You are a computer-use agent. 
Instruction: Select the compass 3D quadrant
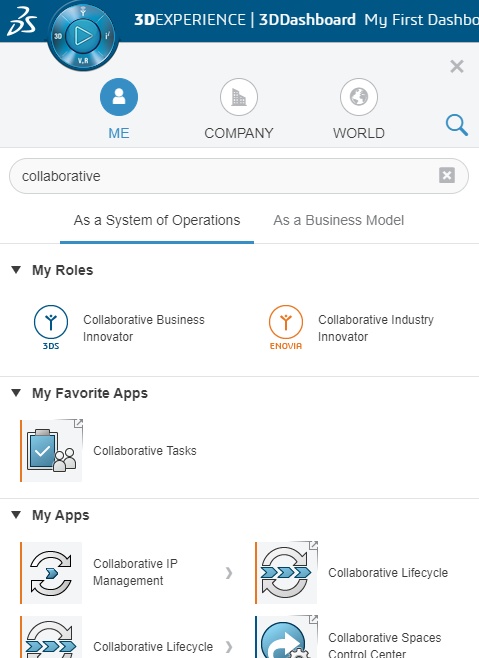[x=58, y=36]
